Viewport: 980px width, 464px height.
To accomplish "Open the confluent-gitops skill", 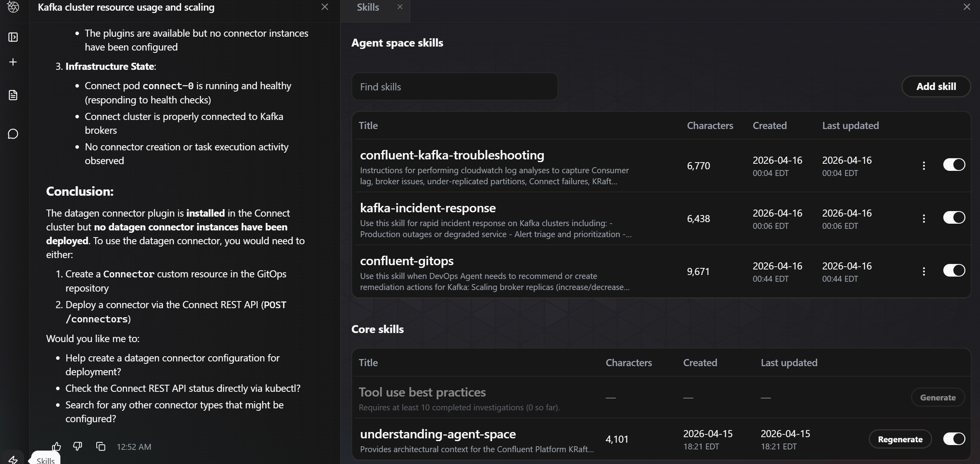I will coord(407,261).
